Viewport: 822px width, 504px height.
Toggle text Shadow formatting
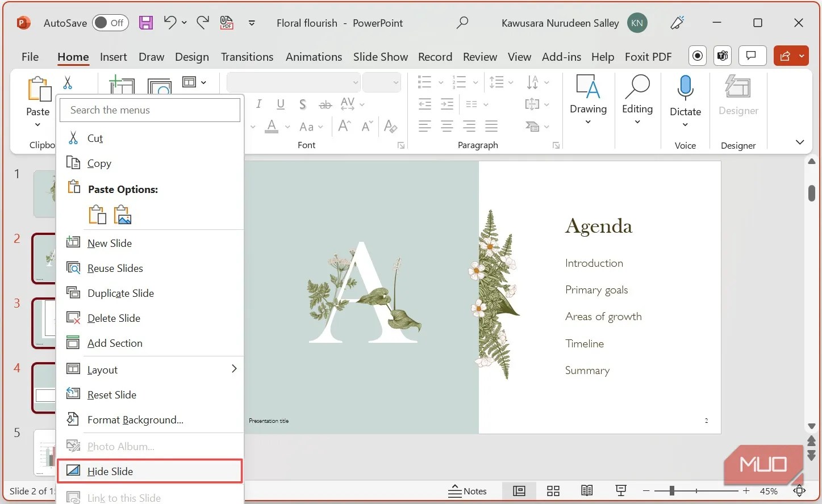(303, 104)
